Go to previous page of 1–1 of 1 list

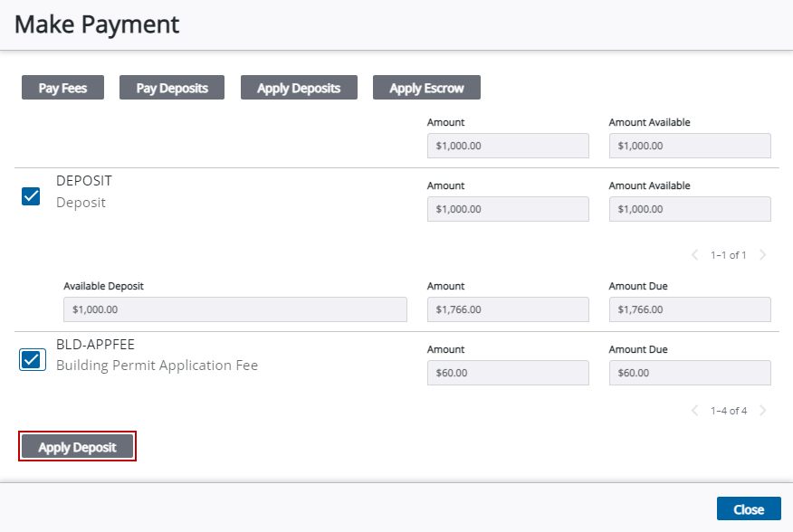(694, 255)
